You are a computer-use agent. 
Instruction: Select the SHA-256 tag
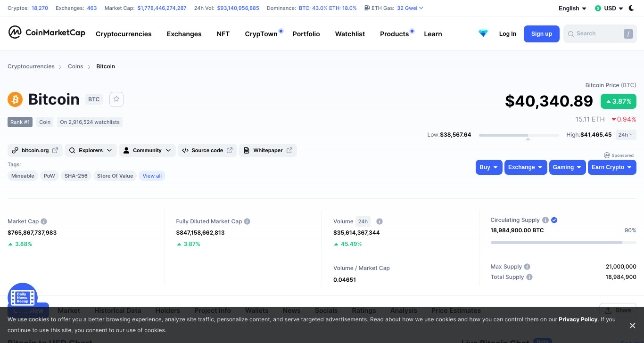point(76,176)
